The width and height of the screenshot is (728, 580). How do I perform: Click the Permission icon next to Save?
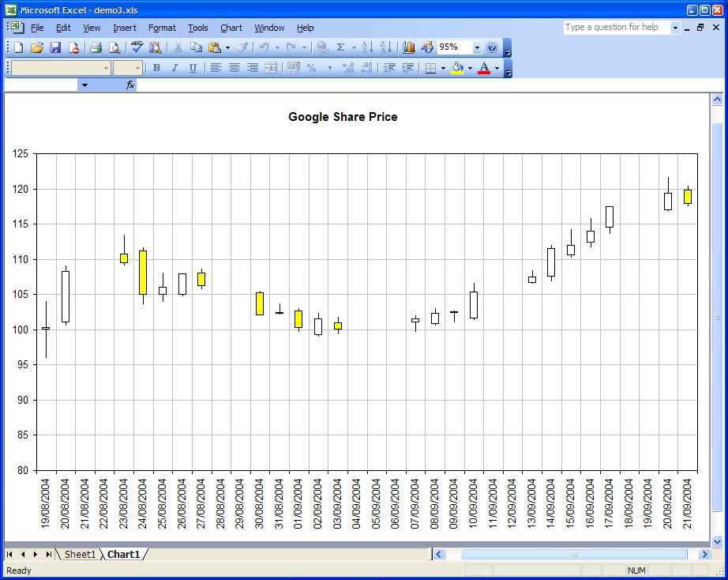click(73, 47)
